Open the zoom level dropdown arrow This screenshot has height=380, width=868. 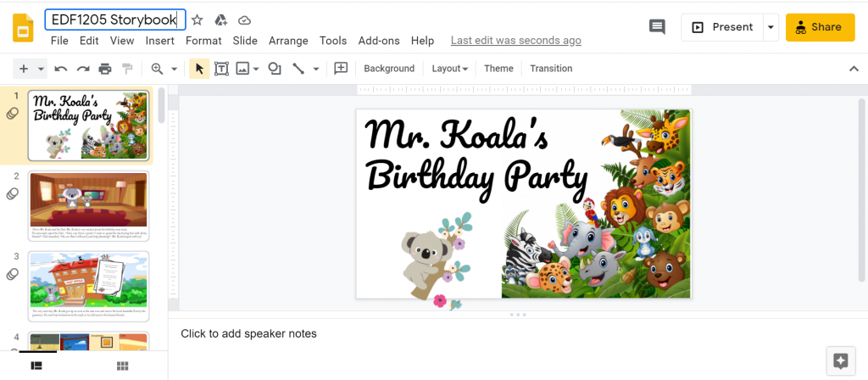tap(174, 70)
